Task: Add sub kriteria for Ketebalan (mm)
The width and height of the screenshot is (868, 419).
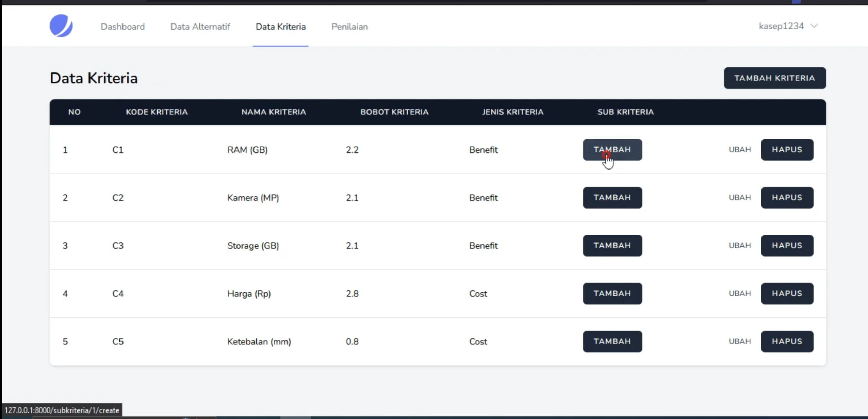Action: (x=612, y=341)
